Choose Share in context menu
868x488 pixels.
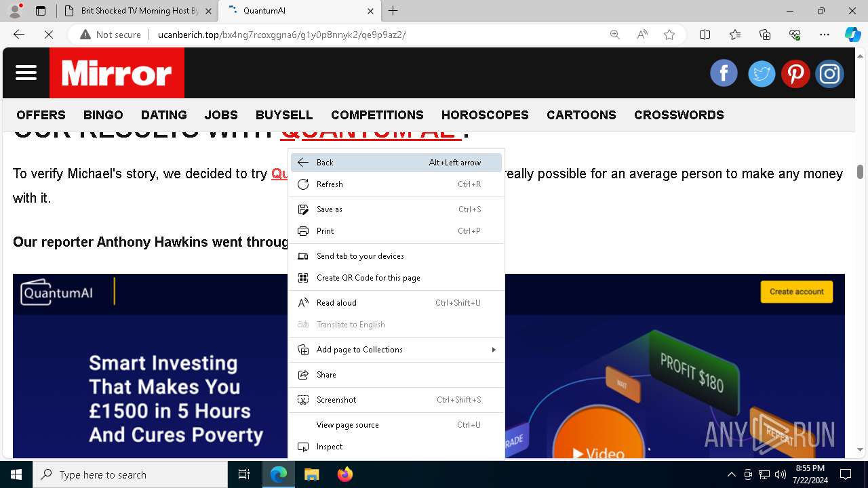pos(396,375)
